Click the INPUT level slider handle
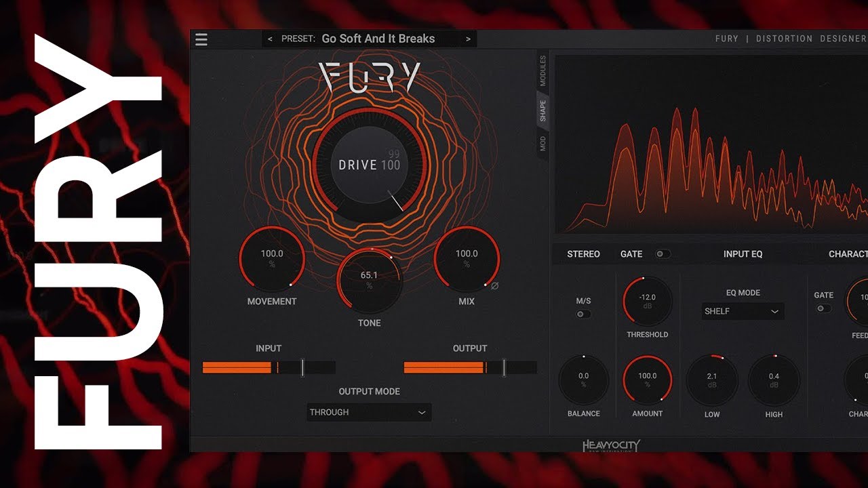The height and width of the screenshot is (488, 868). [x=302, y=367]
